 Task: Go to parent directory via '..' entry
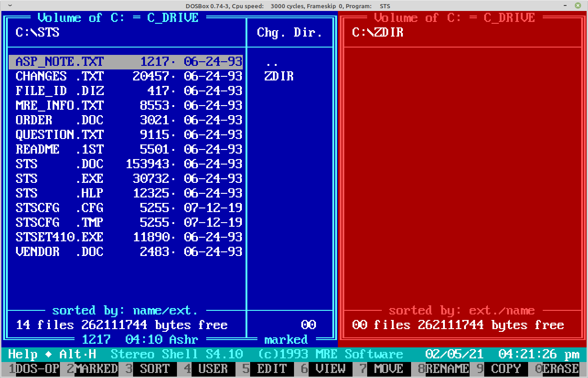(272, 62)
